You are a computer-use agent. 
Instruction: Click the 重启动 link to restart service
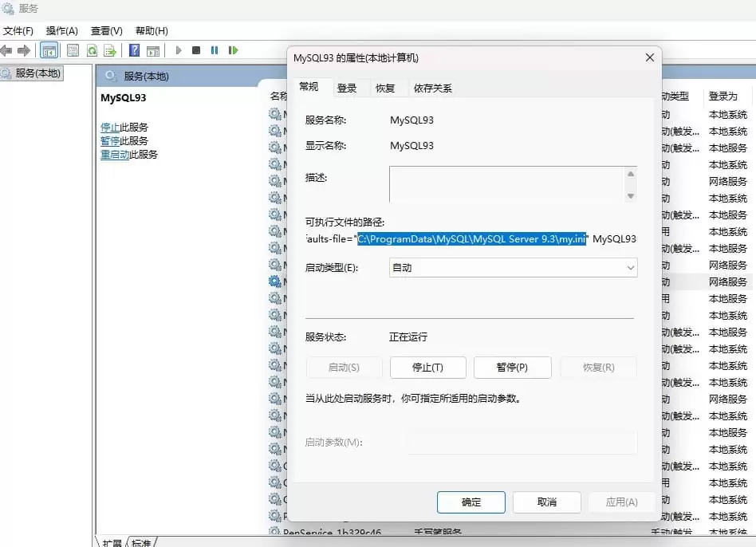[115, 155]
